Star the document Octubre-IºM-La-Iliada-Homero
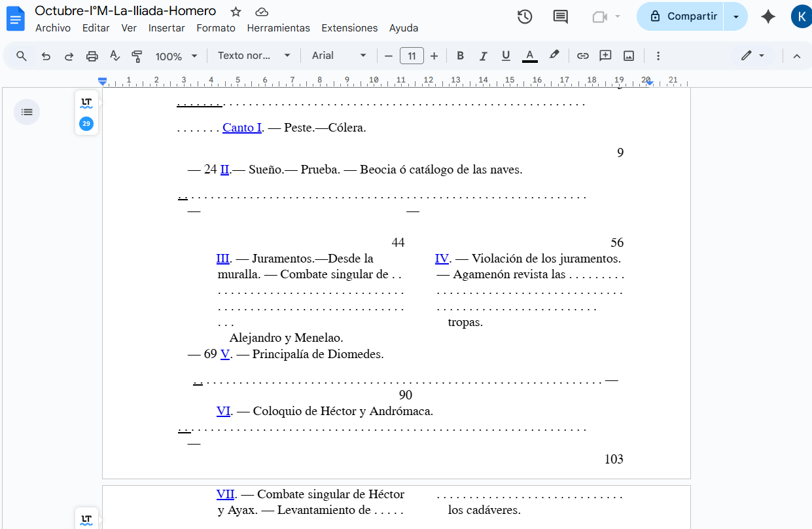The image size is (812, 529). coord(236,12)
